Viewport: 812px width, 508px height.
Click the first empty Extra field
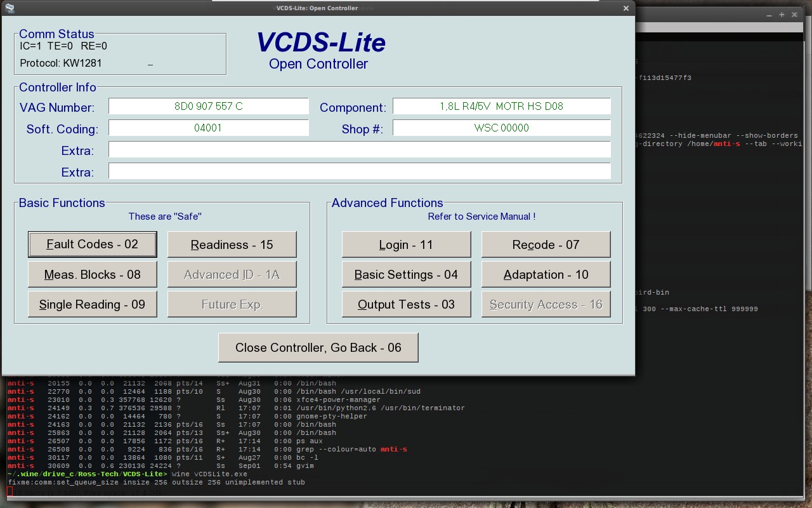(360, 149)
